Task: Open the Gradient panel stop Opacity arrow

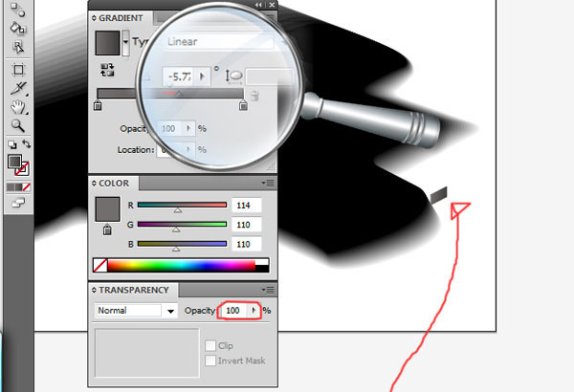Action: coord(188,128)
